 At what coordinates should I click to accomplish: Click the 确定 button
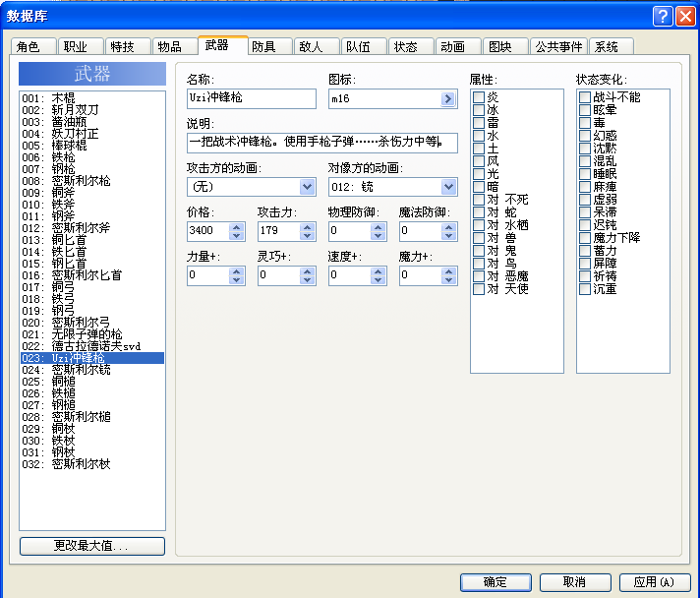[496, 582]
